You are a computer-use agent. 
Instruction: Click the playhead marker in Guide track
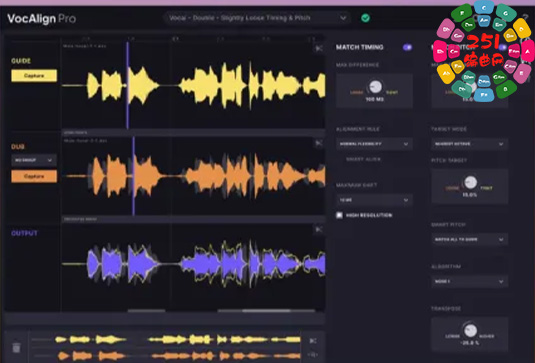pos(127,85)
